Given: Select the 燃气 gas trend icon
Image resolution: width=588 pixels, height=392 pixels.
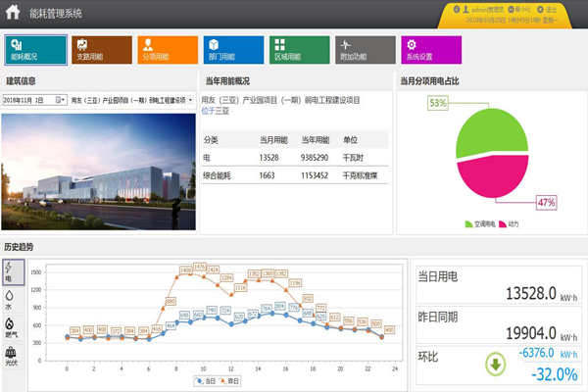Looking at the screenshot, I should coord(10,326).
